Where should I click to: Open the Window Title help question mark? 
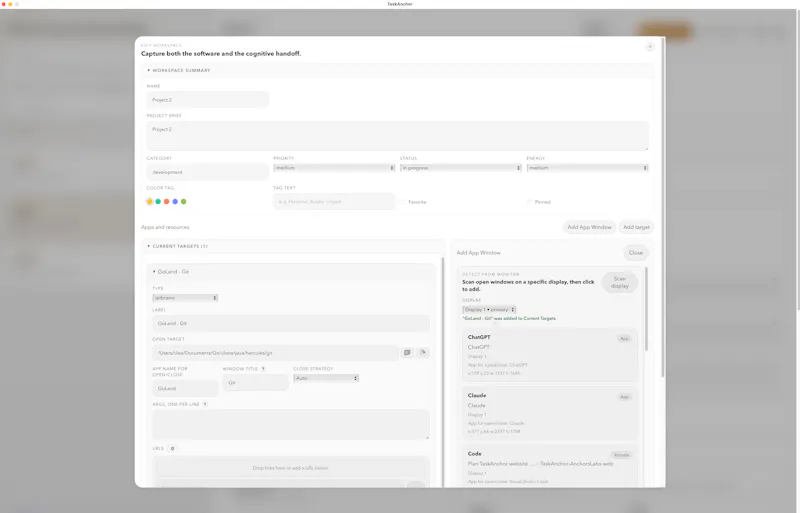263,369
